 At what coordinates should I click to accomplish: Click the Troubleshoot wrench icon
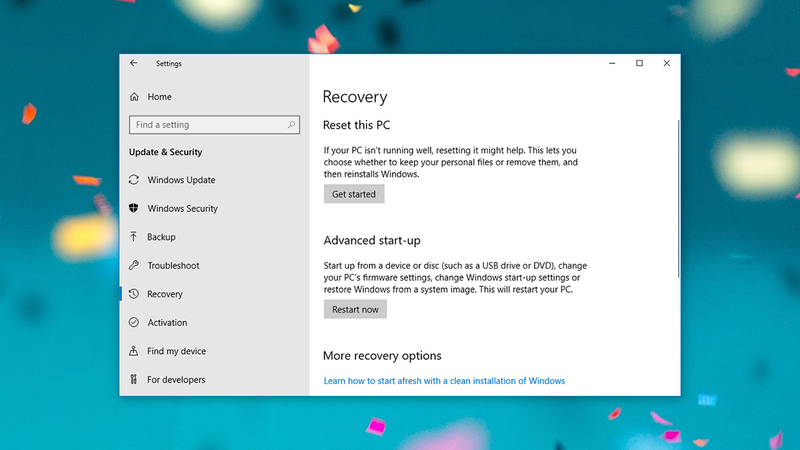(134, 265)
